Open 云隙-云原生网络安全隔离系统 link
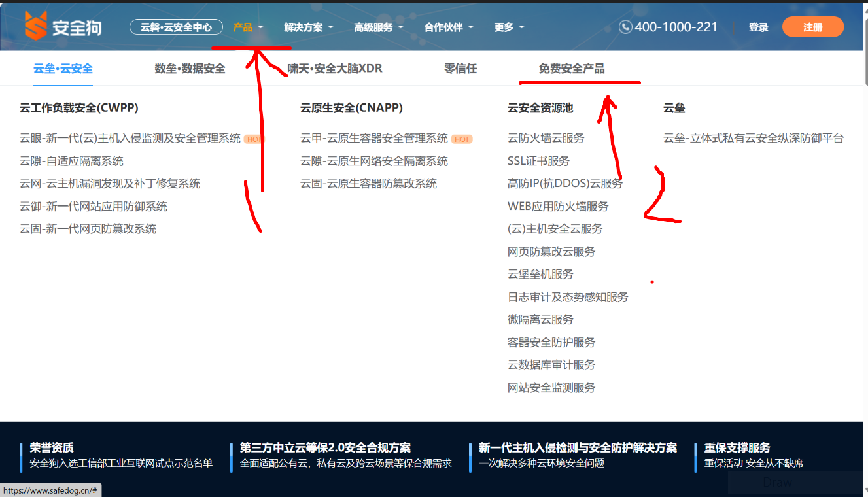This screenshot has width=868, height=497. (x=374, y=161)
